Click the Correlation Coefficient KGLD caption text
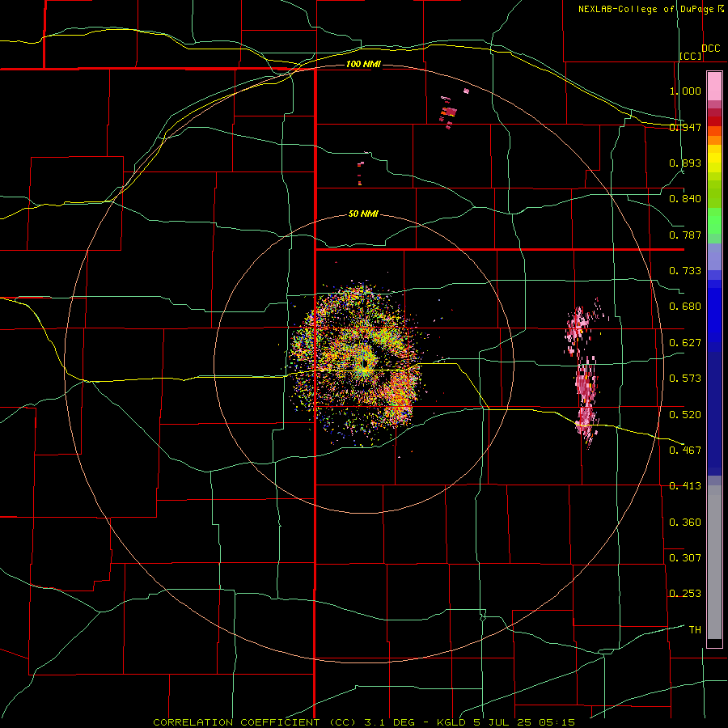Screen dimensions: 728x728 (x=364, y=722)
